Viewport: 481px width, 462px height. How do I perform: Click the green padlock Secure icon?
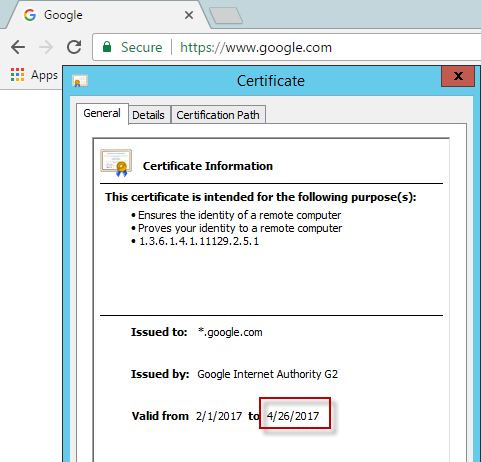107,47
